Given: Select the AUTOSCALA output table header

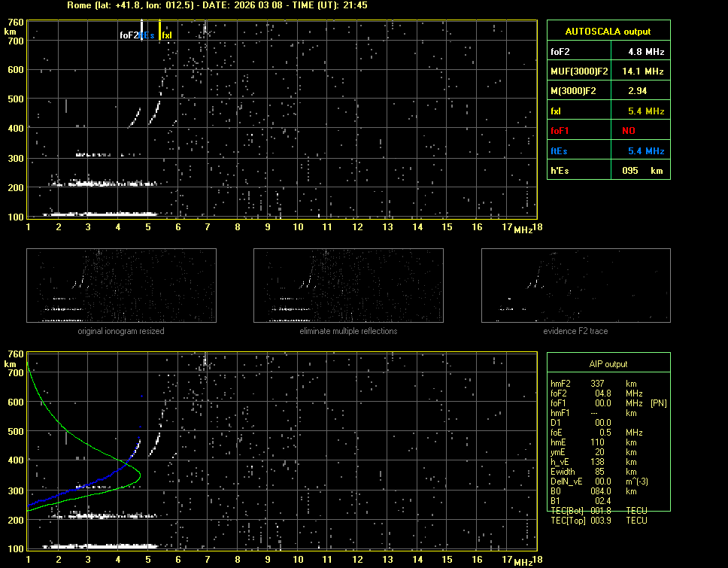Looking at the screenshot, I should point(608,32).
